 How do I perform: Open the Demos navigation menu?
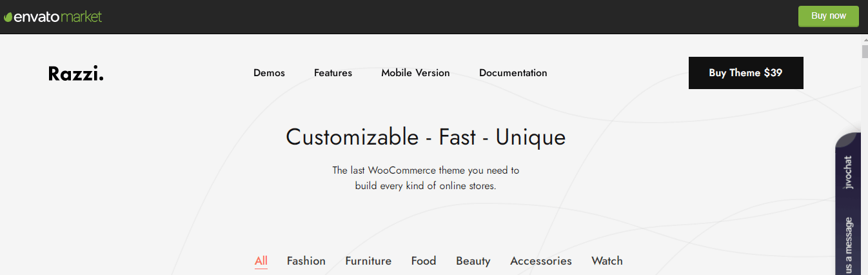269,73
